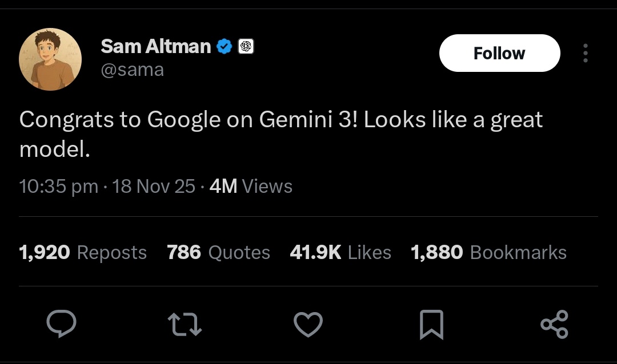
Task: Show who liked via 41.9K Likes
Action: [340, 252]
